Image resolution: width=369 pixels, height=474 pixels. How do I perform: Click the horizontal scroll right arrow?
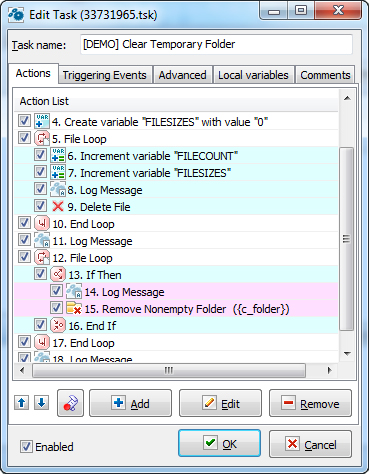click(x=330, y=370)
